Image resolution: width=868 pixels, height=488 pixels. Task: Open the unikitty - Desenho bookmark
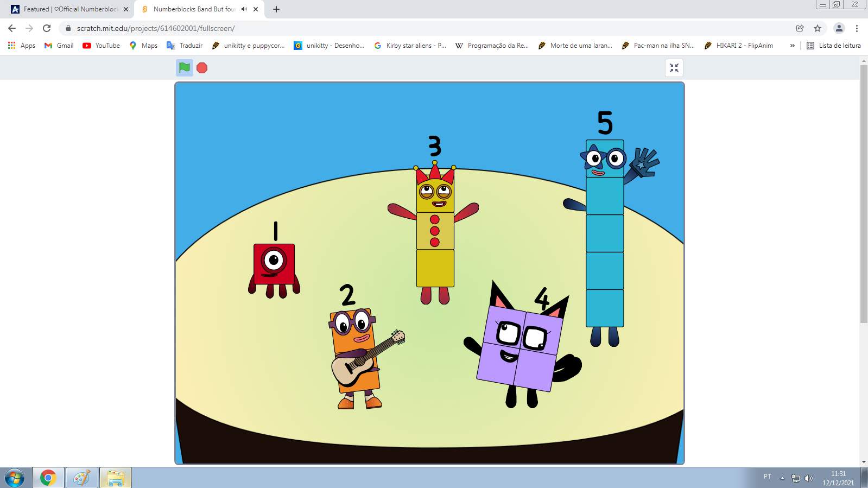(x=329, y=46)
